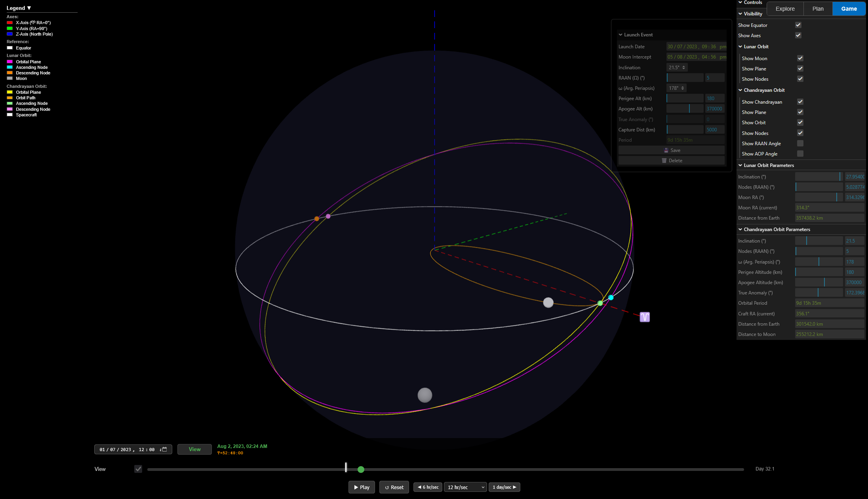Disable the Show Moon checkbox
The image size is (868, 499).
(800, 58)
